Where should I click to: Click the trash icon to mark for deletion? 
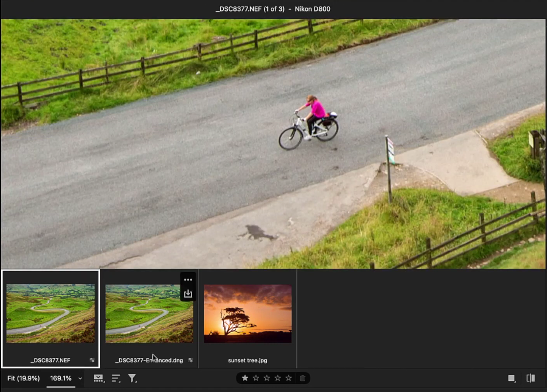point(303,378)
